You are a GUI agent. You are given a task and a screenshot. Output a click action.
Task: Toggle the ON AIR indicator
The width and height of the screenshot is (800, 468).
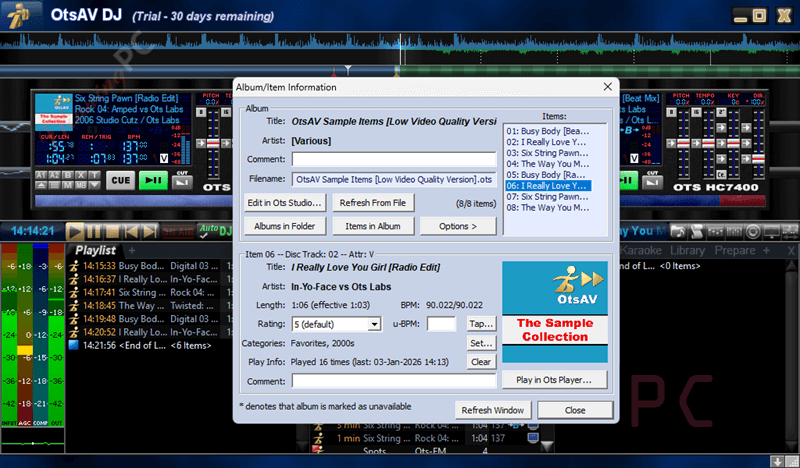(x=178, y=232)
